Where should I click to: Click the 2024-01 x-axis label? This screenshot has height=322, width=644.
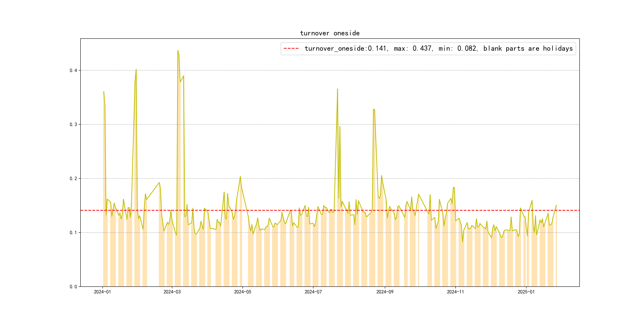coord(102,292)
